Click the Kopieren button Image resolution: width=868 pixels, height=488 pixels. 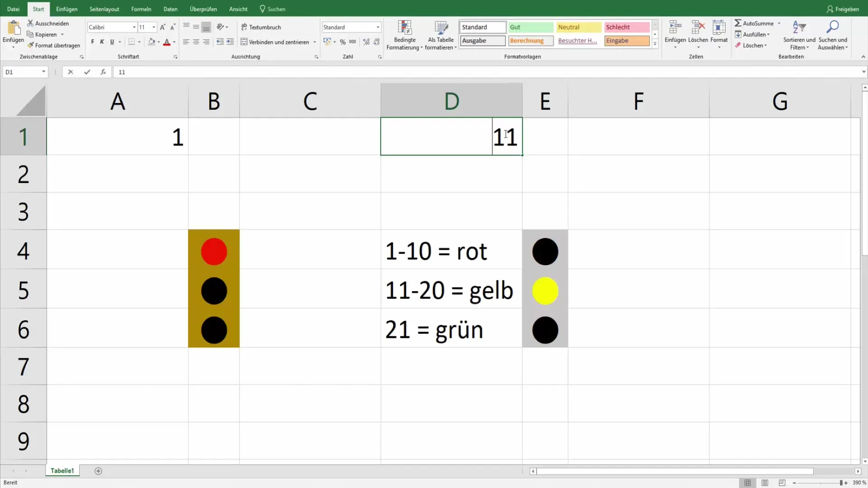pos(42,34)
